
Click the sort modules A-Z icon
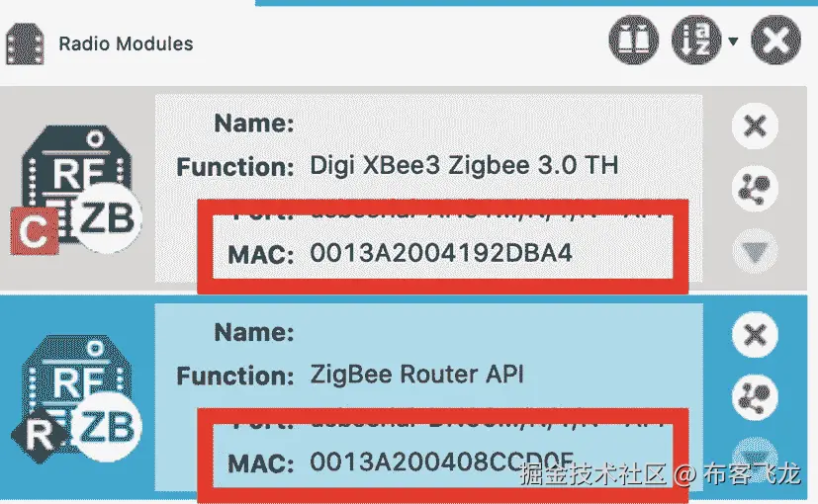[696, 41]
